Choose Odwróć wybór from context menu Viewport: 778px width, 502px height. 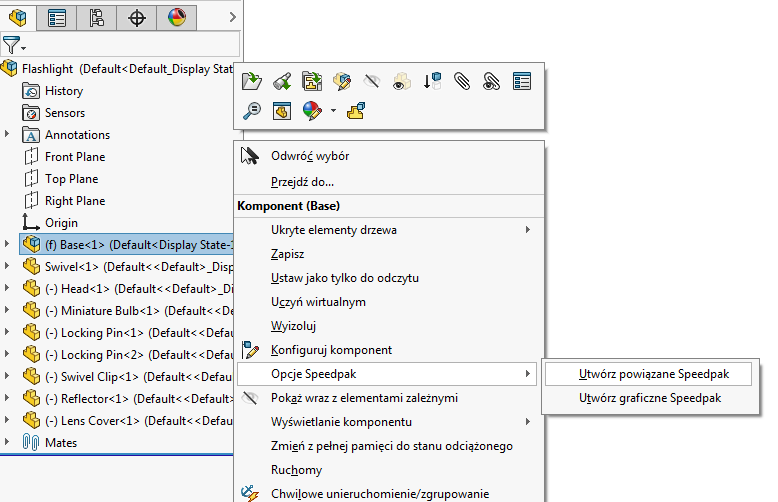[310, 156]
